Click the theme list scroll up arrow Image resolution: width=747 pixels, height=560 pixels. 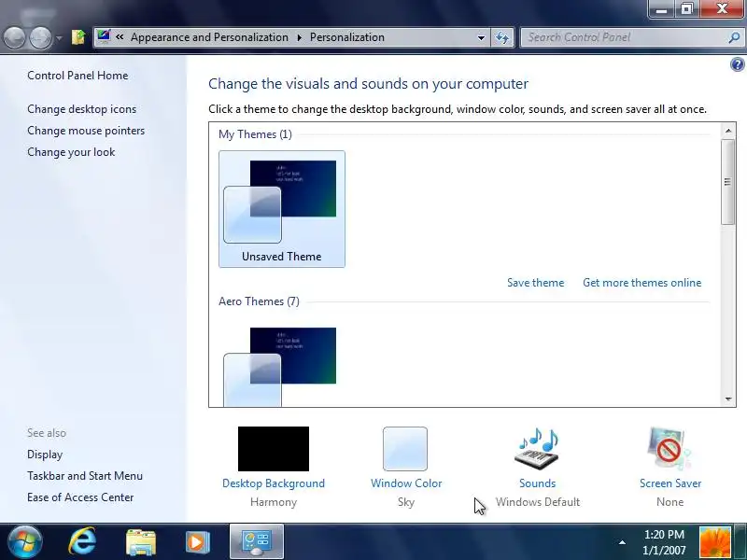tap(728, 131)
